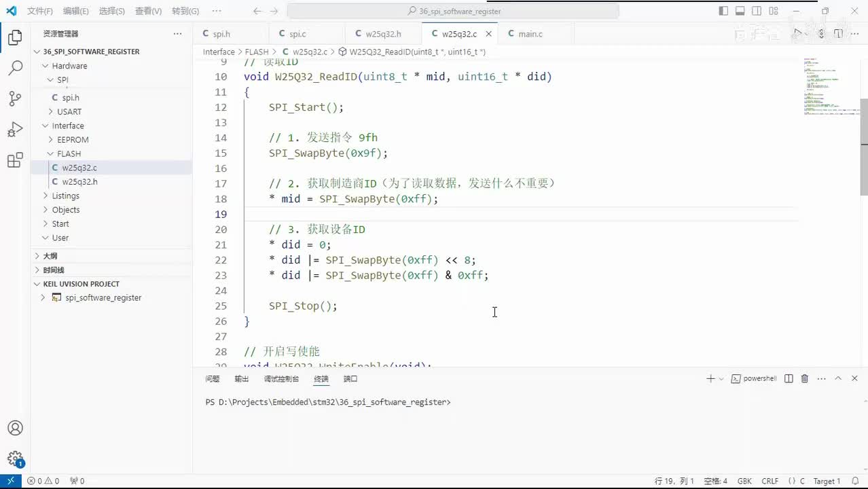This screenshot has height=489, width=868.
Task: Toggle primary side bar visibility
Action: 723,11
